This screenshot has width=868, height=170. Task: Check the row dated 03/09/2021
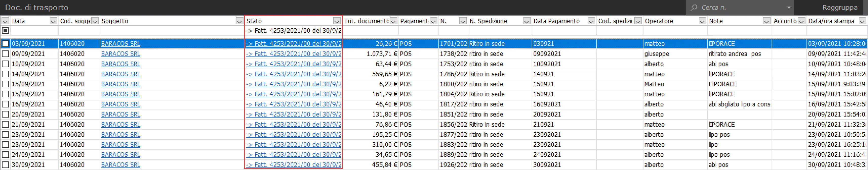(5, 44)
